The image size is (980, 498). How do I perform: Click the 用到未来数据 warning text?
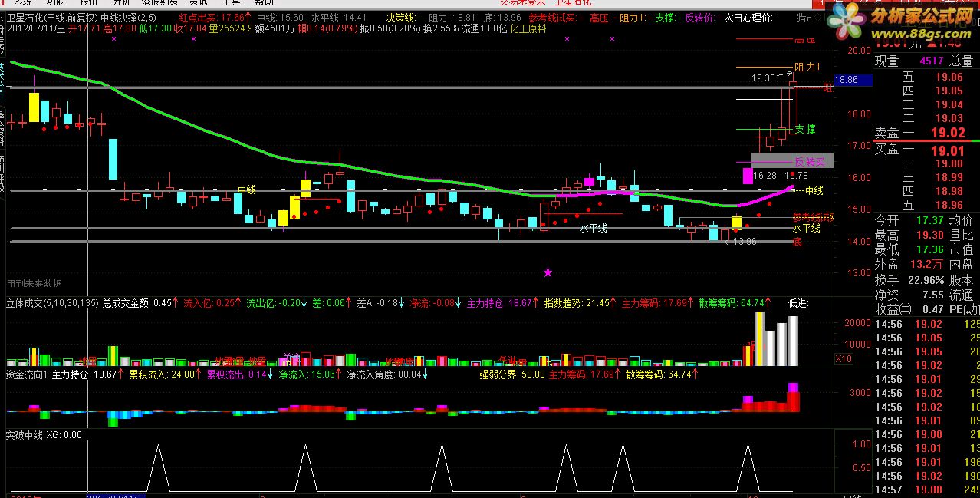click(x=34, y=283)
